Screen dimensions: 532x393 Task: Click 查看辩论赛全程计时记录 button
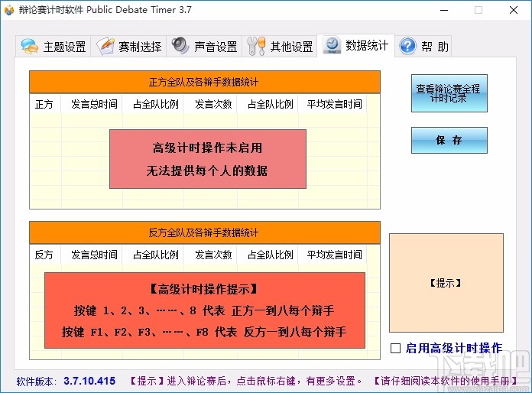tap(449, 93)
